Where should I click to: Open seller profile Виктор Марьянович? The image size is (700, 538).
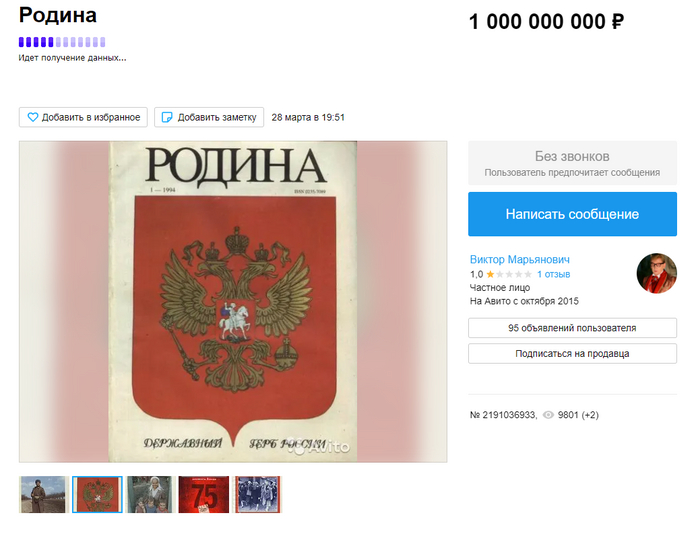(x=520, y=259)
